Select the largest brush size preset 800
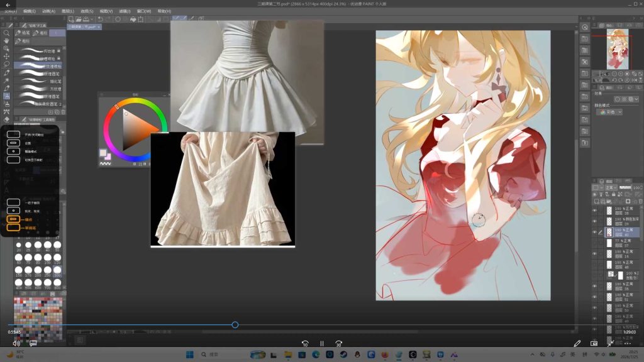644x362 pixels. pos(57,283)
